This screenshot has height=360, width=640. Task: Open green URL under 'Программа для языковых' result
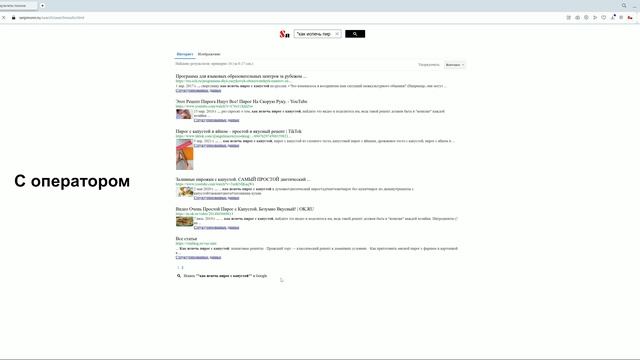[x=233, y=81]
